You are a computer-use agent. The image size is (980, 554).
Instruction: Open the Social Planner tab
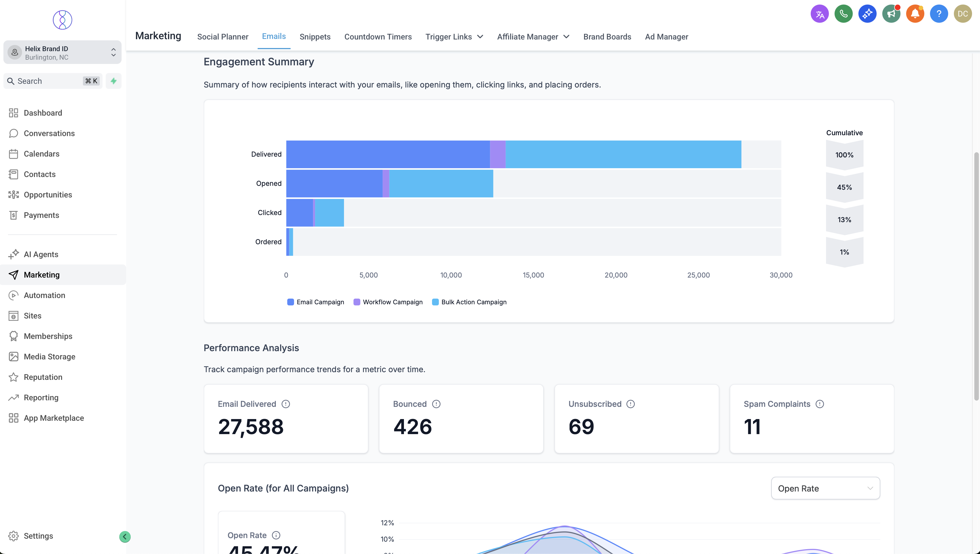point(222,37)
